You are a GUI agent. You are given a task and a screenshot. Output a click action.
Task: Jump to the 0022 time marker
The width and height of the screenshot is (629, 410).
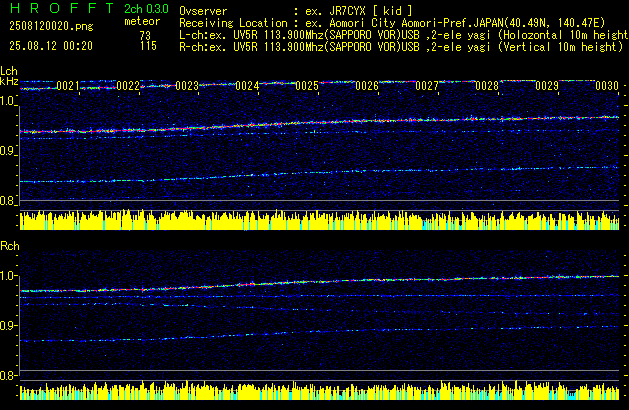(128, 86)
